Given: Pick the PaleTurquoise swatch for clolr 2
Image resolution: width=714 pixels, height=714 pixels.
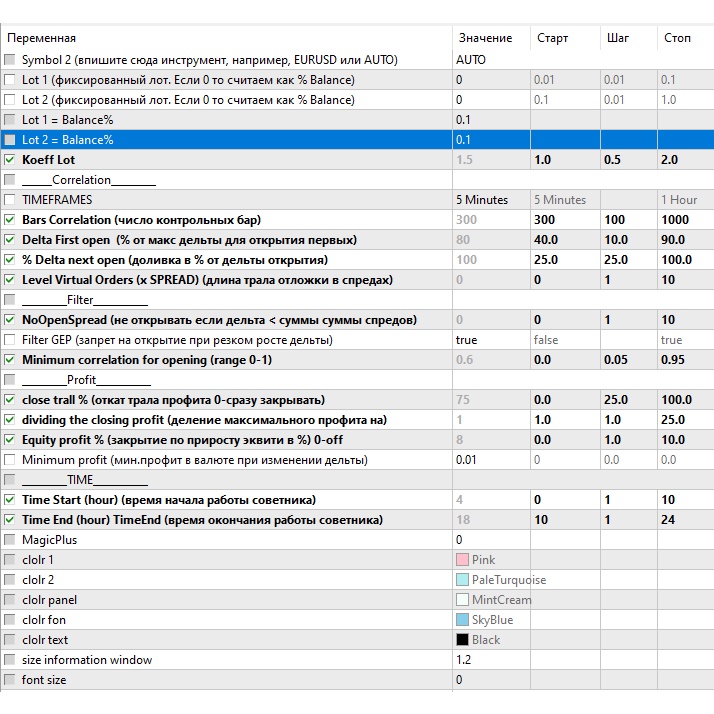Looking at the screenshot, I should point(462,580).
